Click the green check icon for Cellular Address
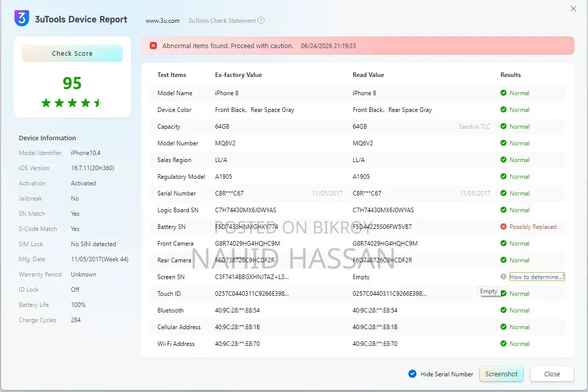Image resolution: width=588 pixels, height=392 pixels. pos(503,327)
